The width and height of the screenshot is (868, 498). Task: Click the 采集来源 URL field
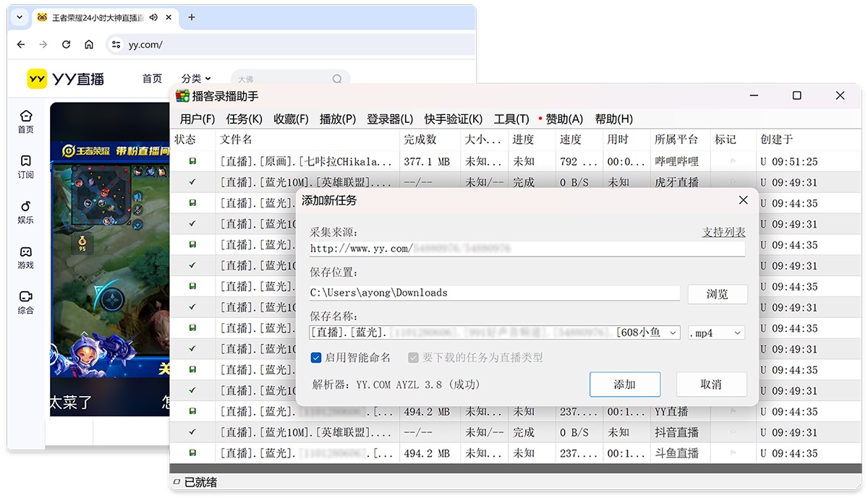[527, 249]
